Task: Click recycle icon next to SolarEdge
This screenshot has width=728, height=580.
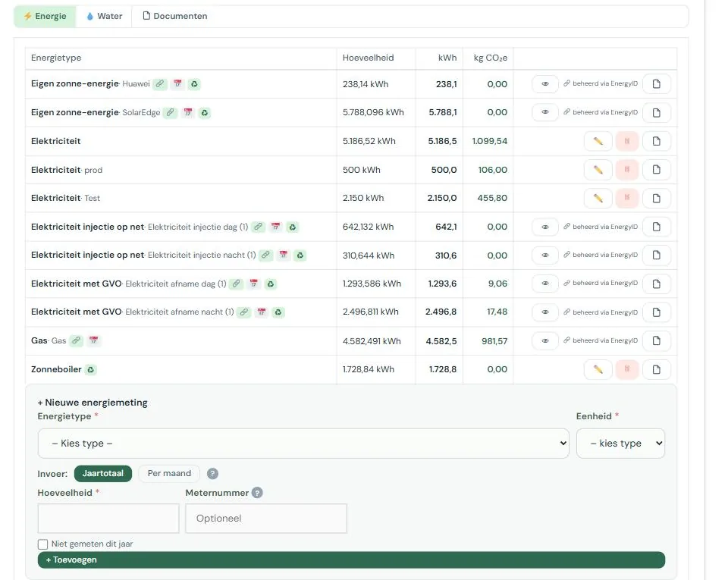Action: coord(204,112)
